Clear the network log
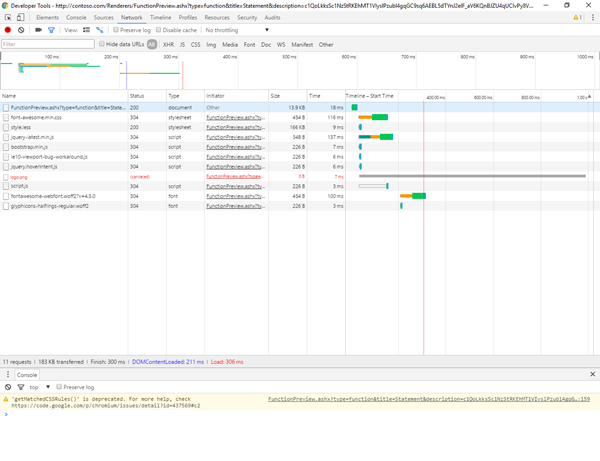Viewport: 600px width, 461px height. tap(21, 30)
